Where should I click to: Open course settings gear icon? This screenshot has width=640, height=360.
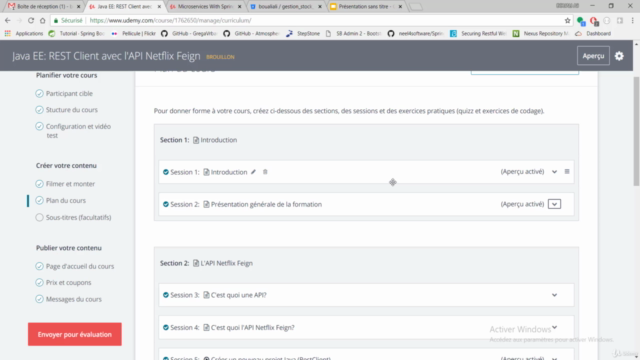[x=619, y=56]
